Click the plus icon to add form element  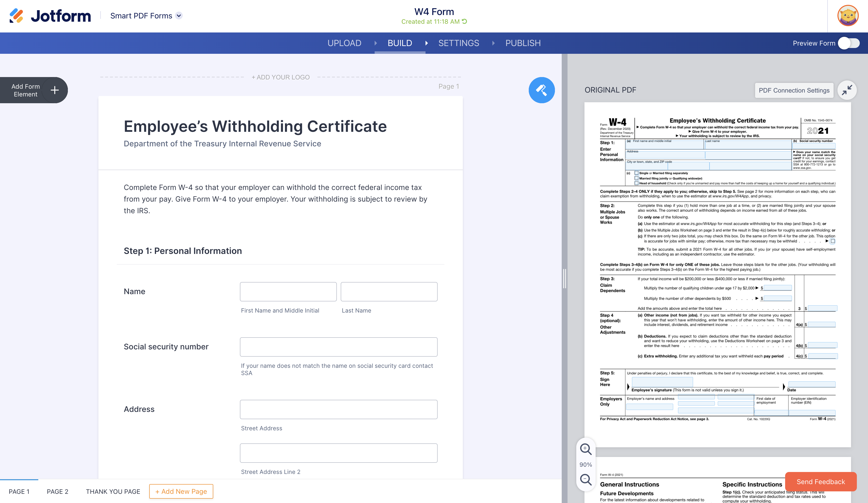coord(55,90)
